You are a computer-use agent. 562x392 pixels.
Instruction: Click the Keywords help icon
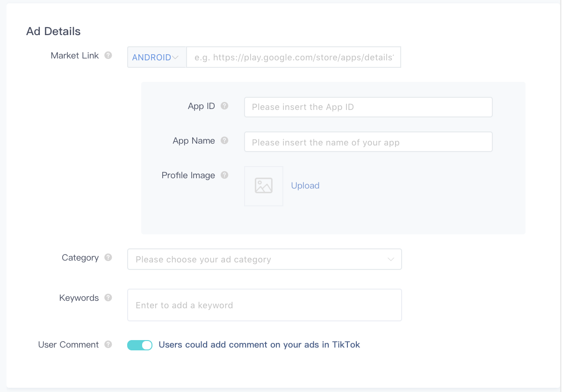click(108, 298)
